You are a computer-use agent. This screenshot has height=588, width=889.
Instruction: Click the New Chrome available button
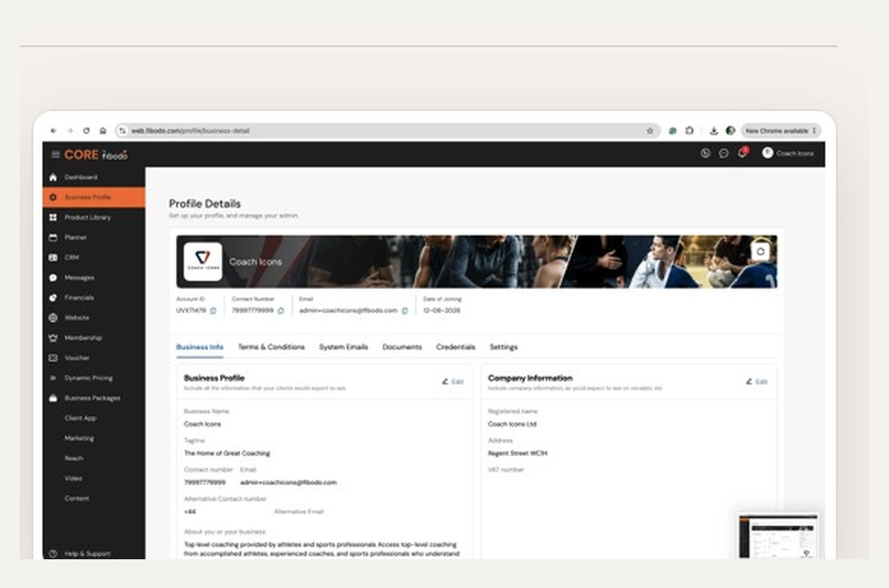point(780,131)
